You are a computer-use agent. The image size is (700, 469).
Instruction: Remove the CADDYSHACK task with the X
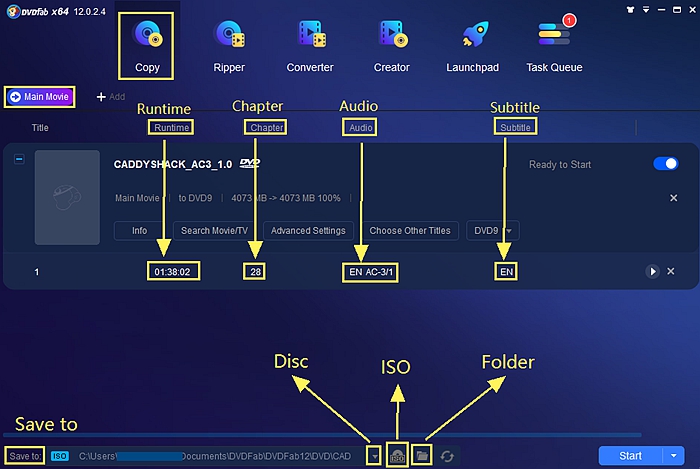tap(674, 198)
